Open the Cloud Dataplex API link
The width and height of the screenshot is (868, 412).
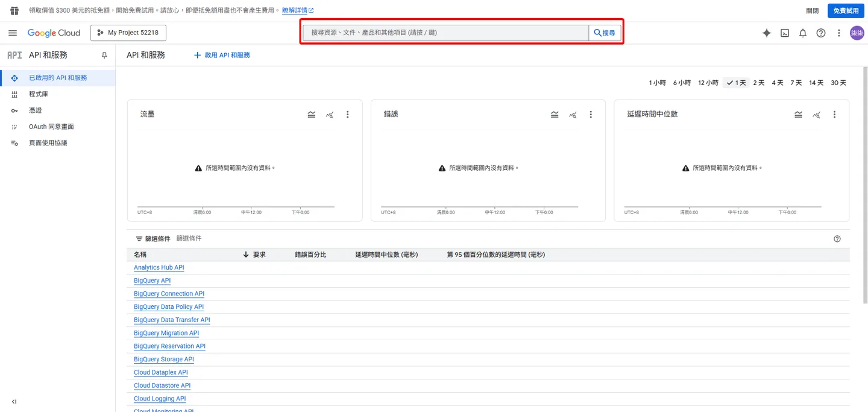click(161, 373)
